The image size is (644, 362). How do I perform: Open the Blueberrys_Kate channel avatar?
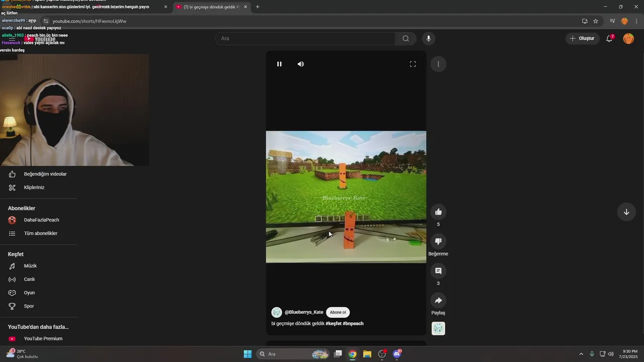[x=277, y=312]
